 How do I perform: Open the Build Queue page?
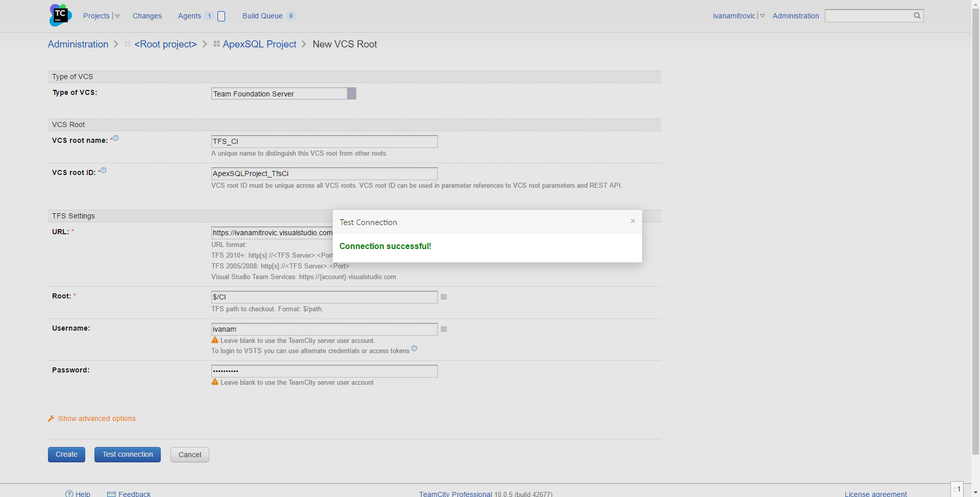click(262, 16)
